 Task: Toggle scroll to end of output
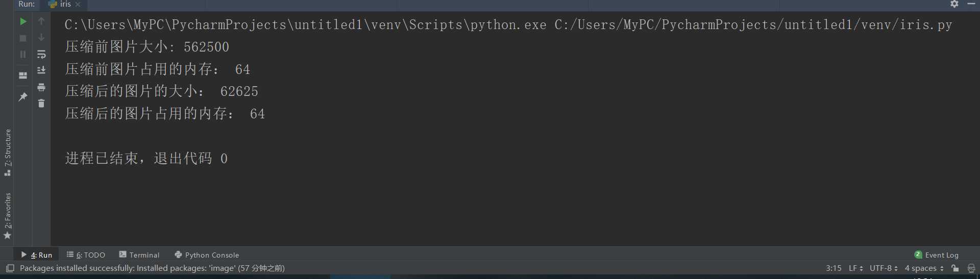pos(41,70)
